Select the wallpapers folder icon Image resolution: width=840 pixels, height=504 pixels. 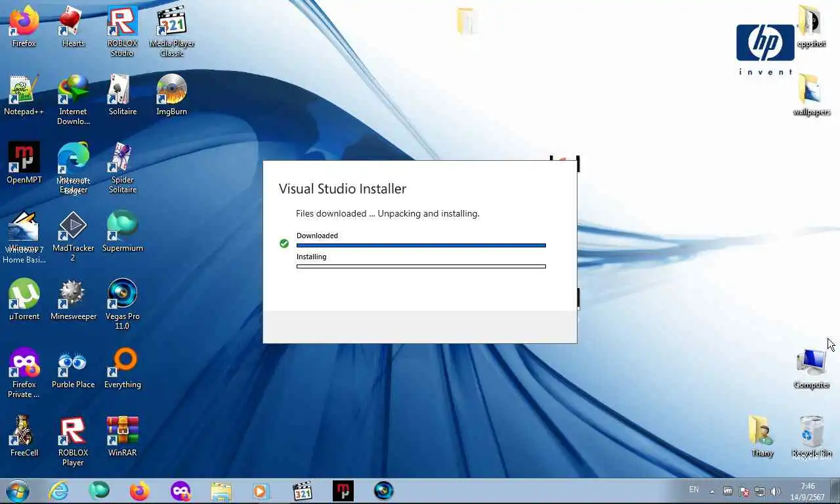click(811, 95)
